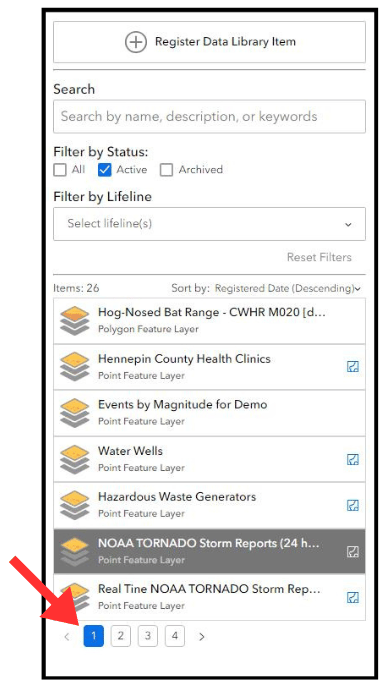Select Hog-Nosed Bat Range - CWHR M020 item

click(x=209, y=321)
